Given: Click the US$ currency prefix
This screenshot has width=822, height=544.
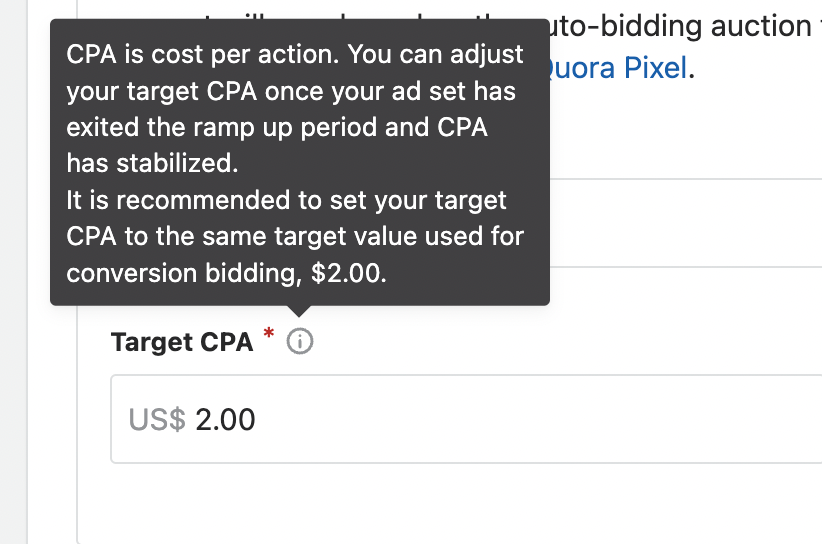Looking at the screenshot, I should (x=157, y=419).
